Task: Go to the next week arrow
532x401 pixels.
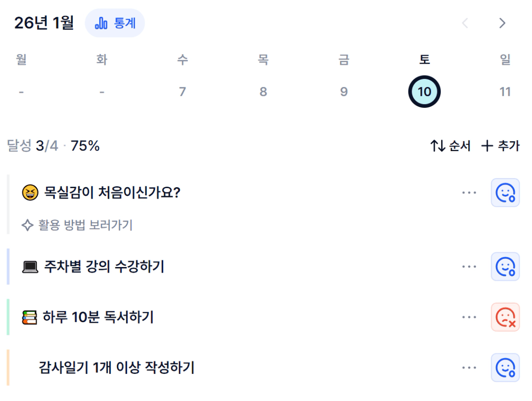Action: pyautogui.click(x=502, y=23)
